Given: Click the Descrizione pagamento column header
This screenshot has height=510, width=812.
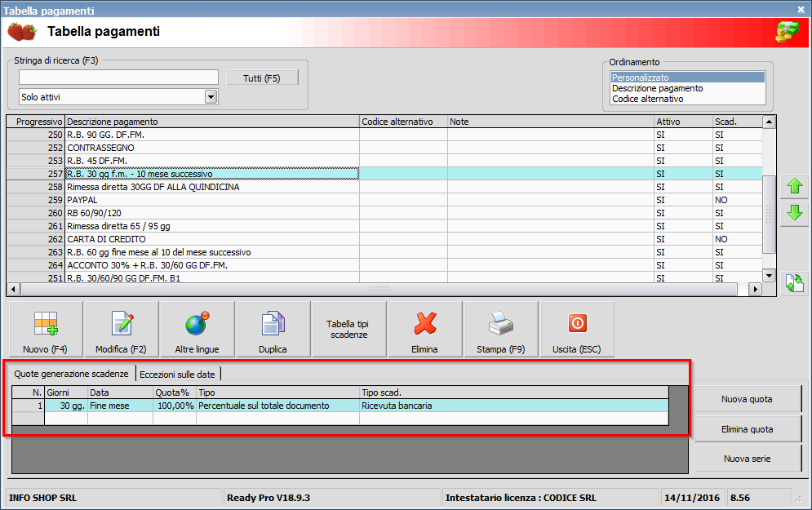Looking at the screenshot, I should pos(212,122).
